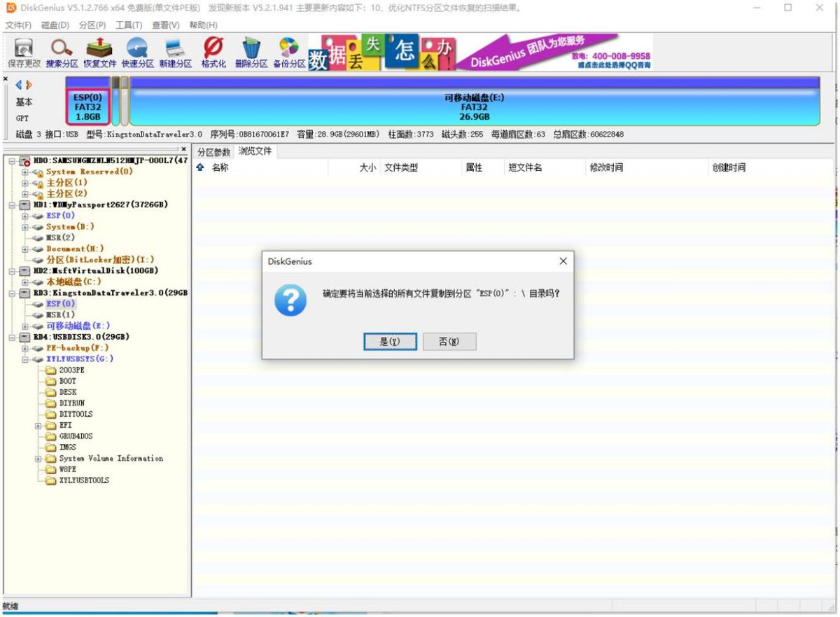Sort by the 修改时间 column header
The height and width of the screenshot is (617, 840).
606,168
